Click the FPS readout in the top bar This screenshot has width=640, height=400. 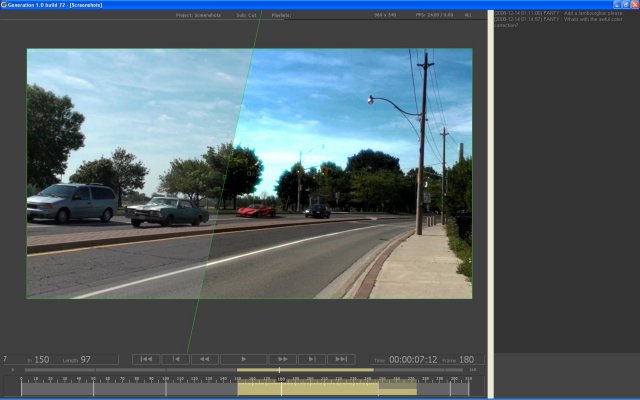[x=434, y=15]
